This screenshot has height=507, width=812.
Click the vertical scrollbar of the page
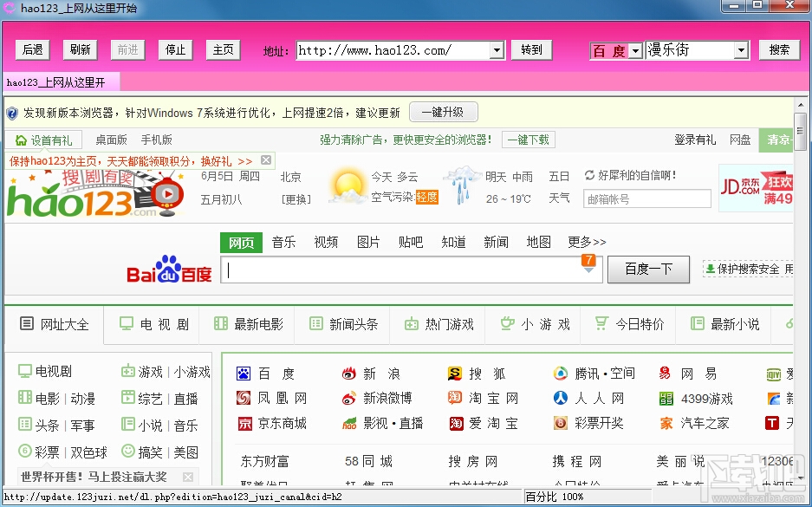pos(801,291)
